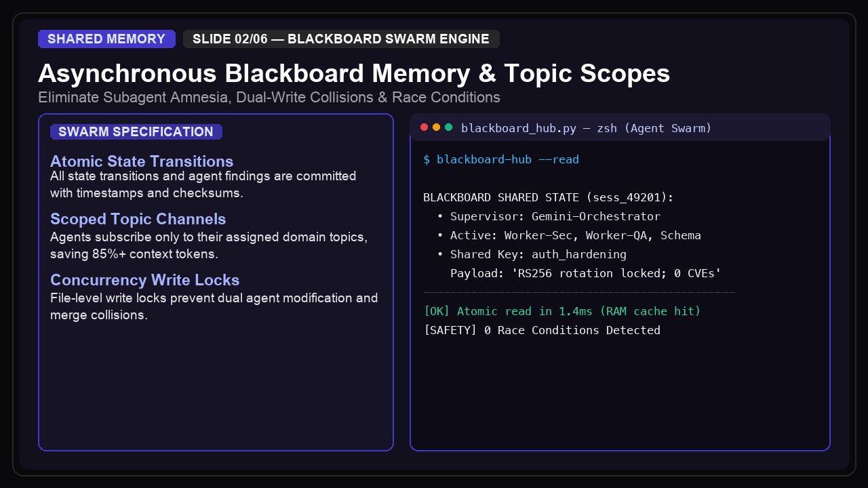Click the SWARM SPECIFICATION badge
Viewport: 868px width, 488px height.
pyautogui.click(x=136, y=131)
